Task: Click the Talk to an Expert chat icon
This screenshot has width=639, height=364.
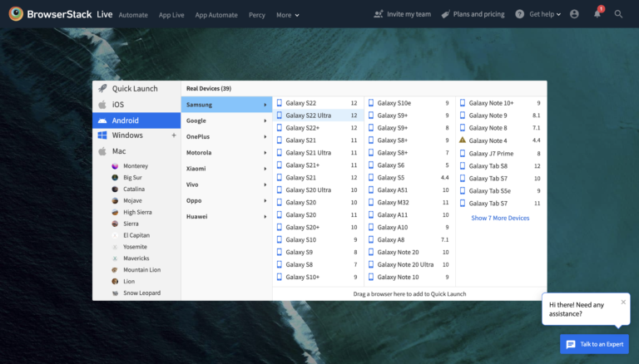Action: [571, 344]
